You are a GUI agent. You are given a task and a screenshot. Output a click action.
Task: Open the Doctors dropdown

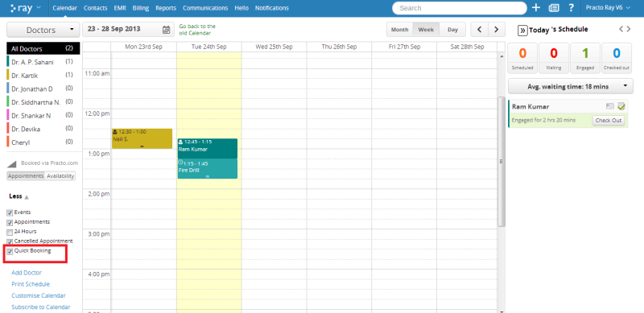[43, 30]
